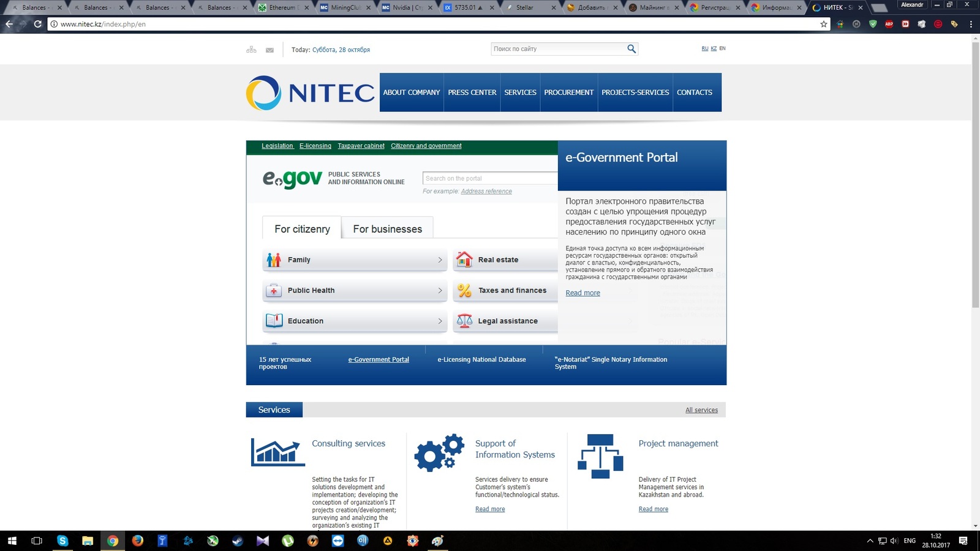Click inside the site search field
This screenshot has height=551, width=980.
559,49
